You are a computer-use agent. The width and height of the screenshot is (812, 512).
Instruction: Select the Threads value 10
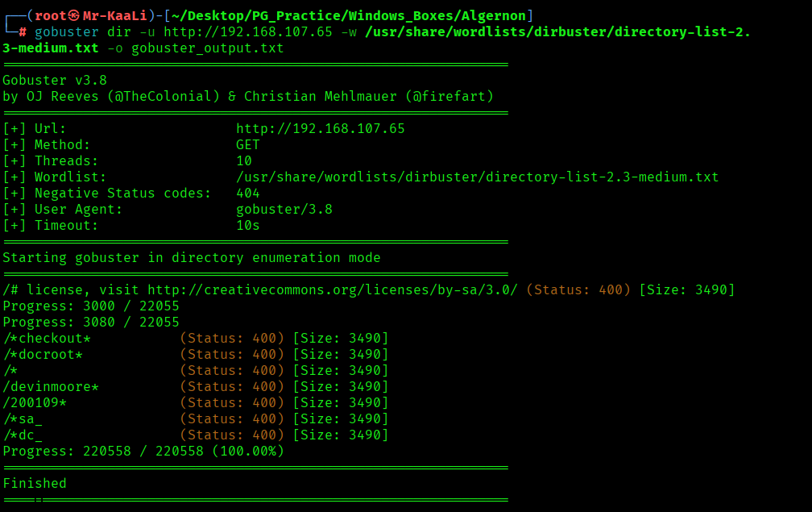tap(244, 161)
